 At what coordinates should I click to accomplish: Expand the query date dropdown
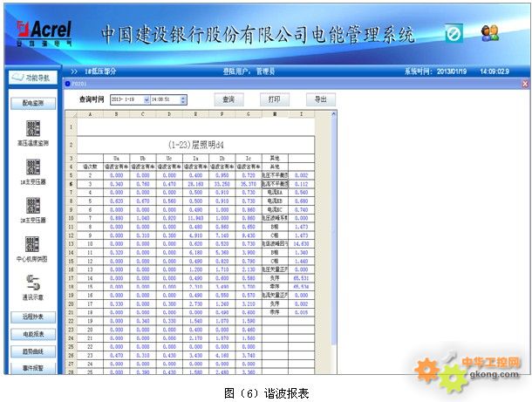(x=147, y=100)
